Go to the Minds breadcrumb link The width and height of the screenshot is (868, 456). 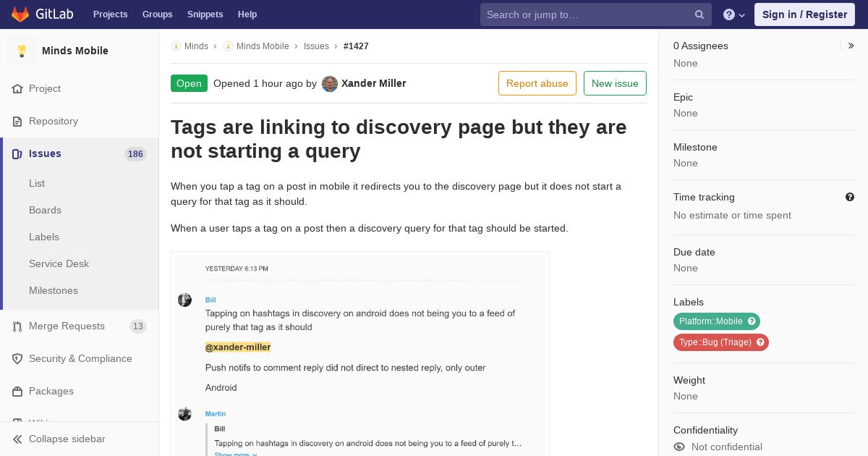click(196, 46)
